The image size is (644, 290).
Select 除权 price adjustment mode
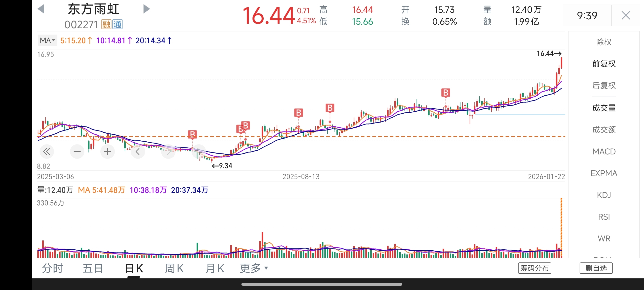pos(604,42)
